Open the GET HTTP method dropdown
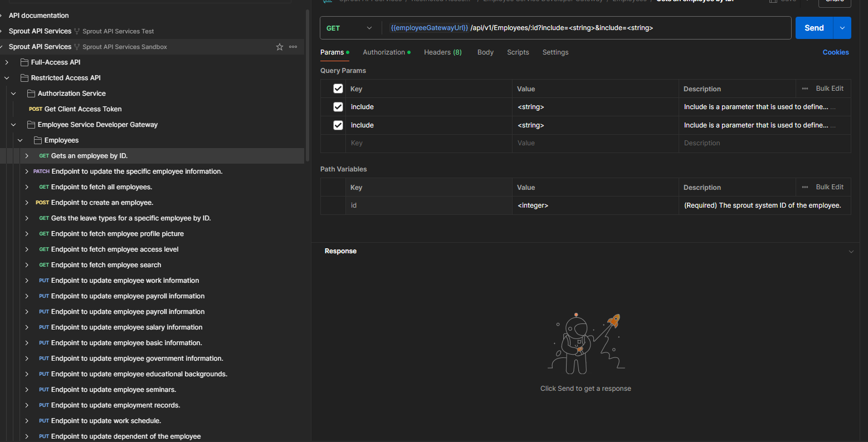Viewport: 868px width, 442px height. pos(349,28)
